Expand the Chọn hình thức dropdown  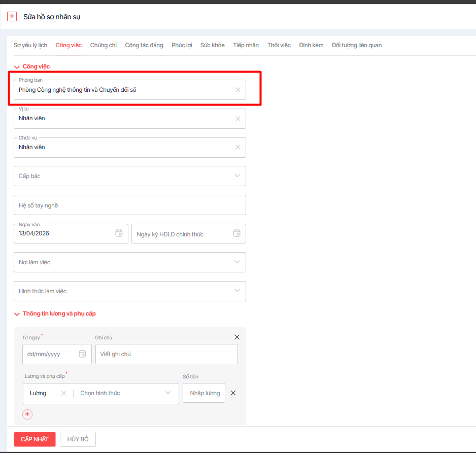click(x=168, y=393)
